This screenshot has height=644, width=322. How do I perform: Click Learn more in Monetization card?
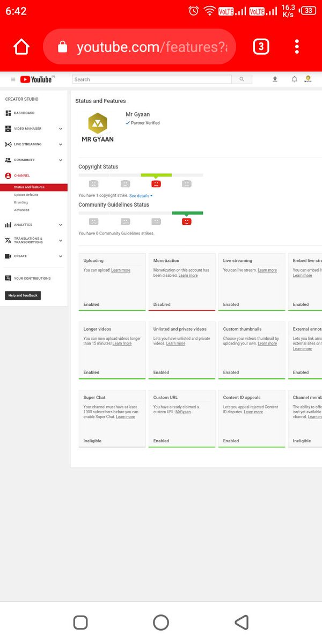(x=188, y=276)
